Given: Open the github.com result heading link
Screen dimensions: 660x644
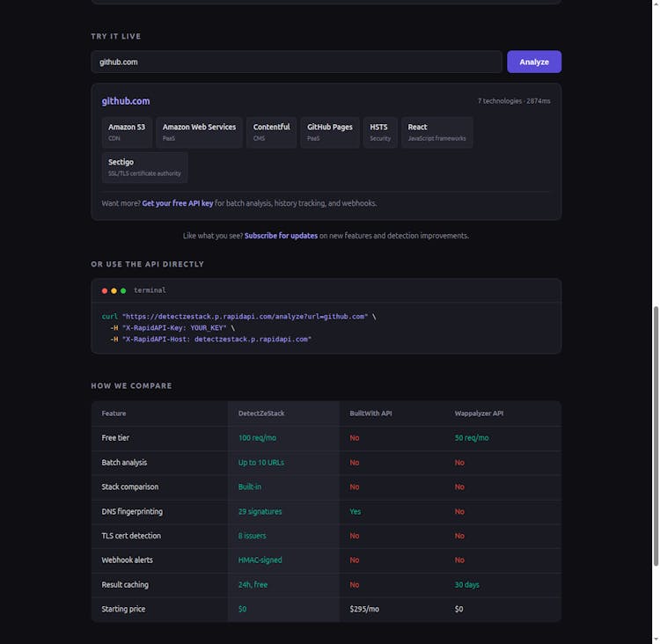Looking at the screenshot, I should (x=126, y=101).
